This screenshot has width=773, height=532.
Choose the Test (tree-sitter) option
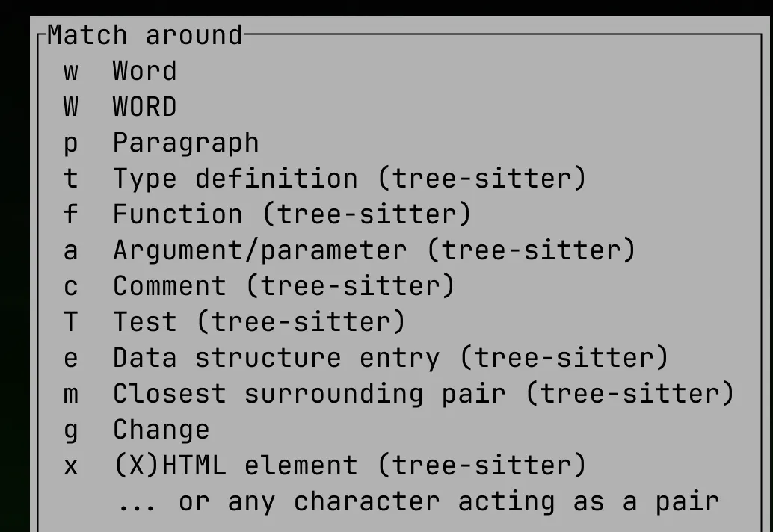[259, 323]
